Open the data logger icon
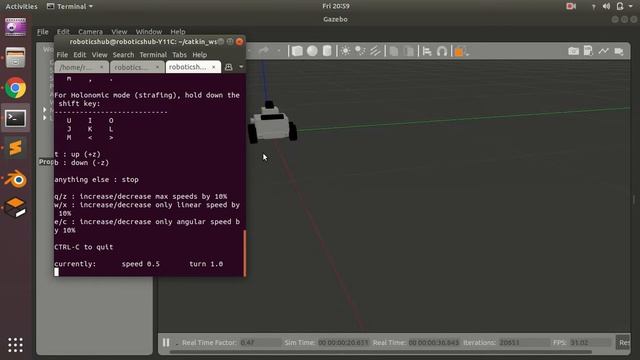Screen dimensions: 640x360 point(588,51)
